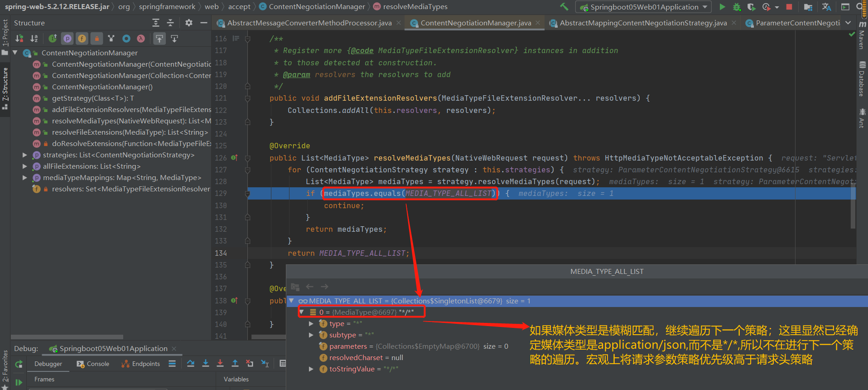Image resolution: width=868 pixels, height=390 pixels.
Task: Switch to ParameterContentNegoti… editor tab
Action: click(x=793, y=23)
